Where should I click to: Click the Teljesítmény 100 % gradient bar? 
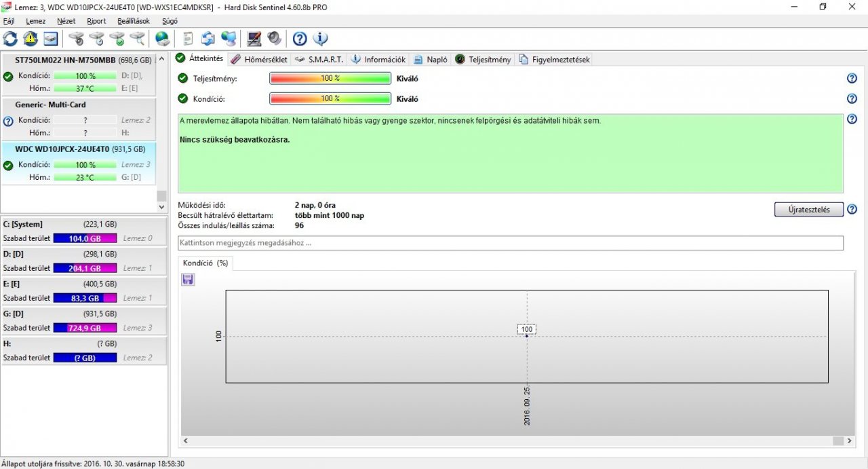point(330,78)
